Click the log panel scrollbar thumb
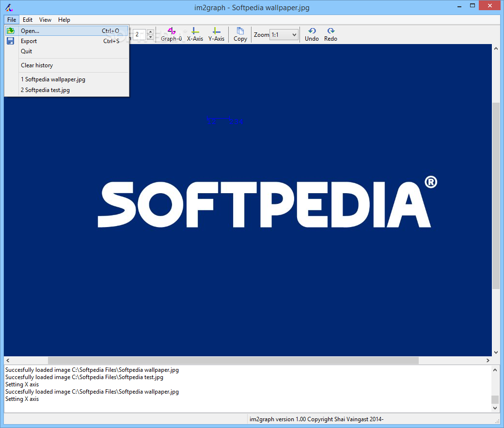The image size is (504, 428). pyautogui.click(x=495, y=399)
